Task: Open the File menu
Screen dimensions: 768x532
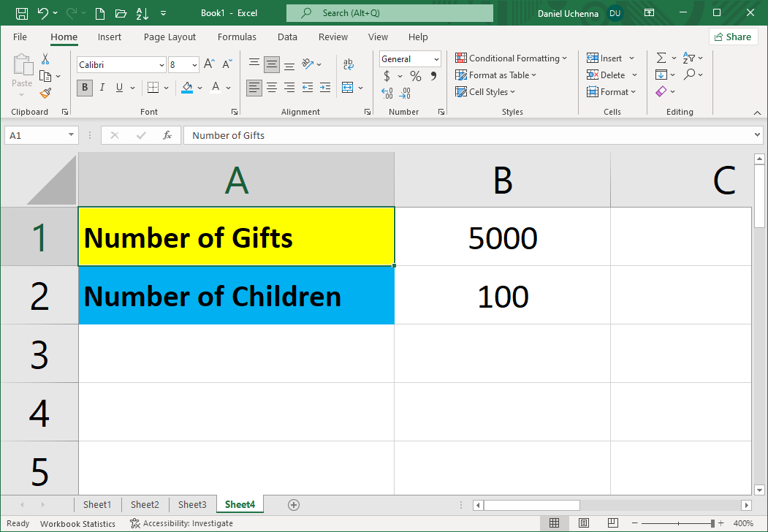Action: 20,37
